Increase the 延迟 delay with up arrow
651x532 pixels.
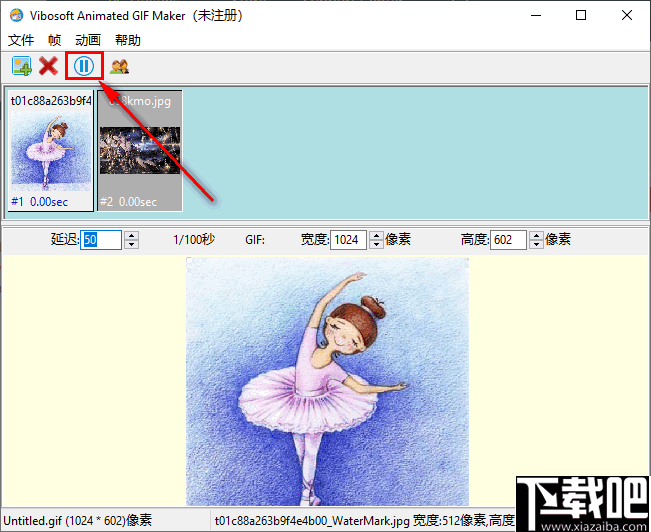tap(131, 235)
